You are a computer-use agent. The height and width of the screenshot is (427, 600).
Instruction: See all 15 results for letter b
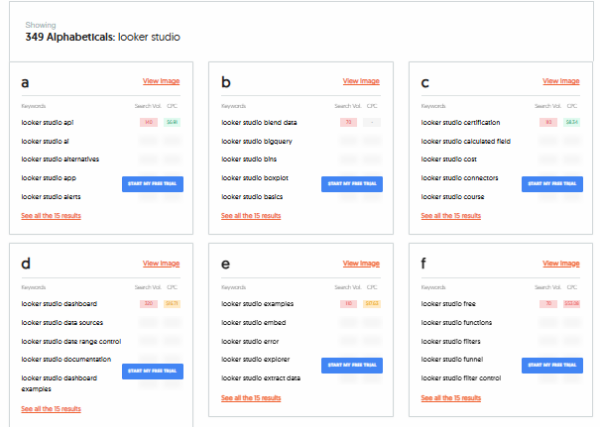click(251, 216)
